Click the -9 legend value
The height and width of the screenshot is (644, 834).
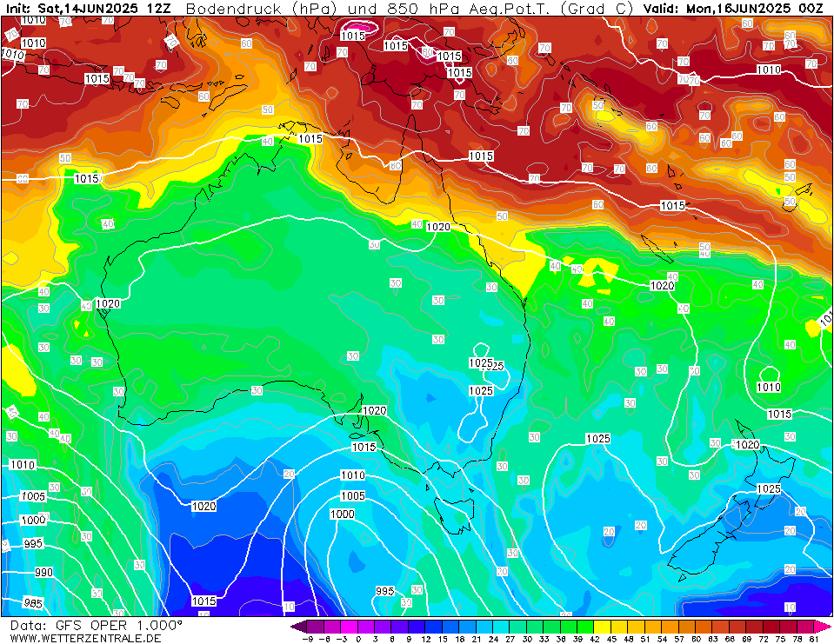pyautogui.click(x=306, y=639)
